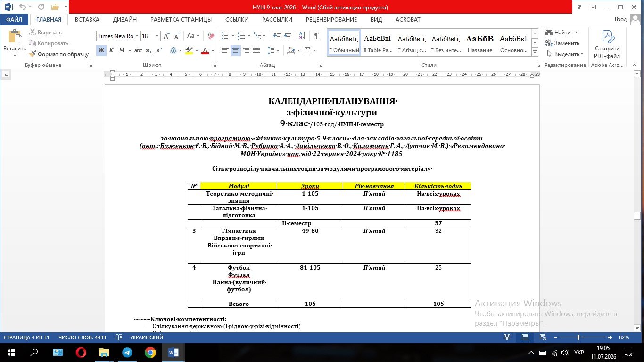The height and width of the screenshot is (362, 644).
Task: Switch to print layout view
Action: (525, 337)
